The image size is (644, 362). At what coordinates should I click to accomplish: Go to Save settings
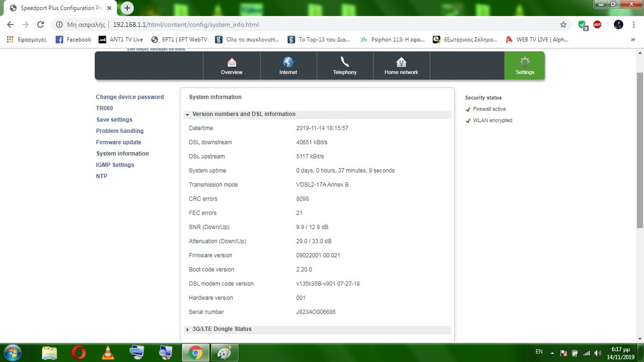coord(114,120)
